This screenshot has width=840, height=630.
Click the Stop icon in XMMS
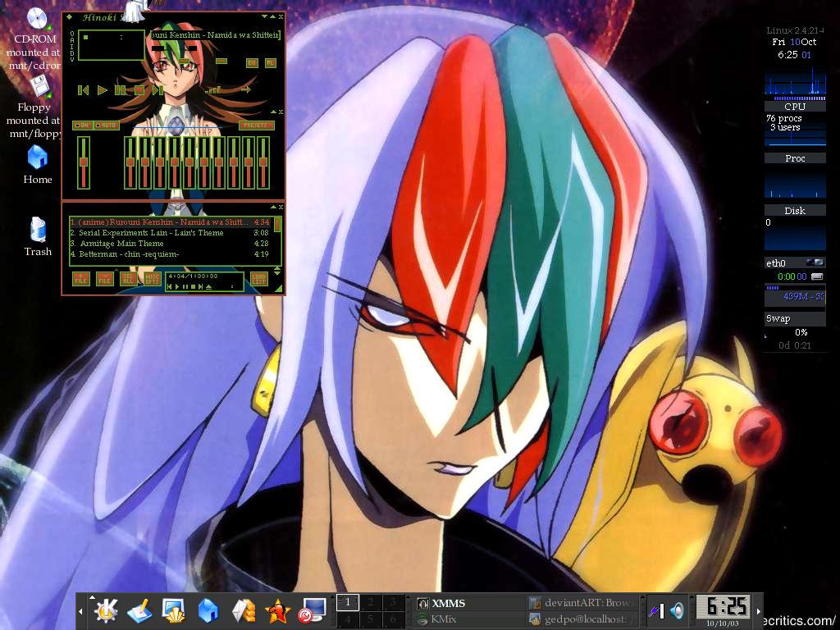[x=138, y=89]
